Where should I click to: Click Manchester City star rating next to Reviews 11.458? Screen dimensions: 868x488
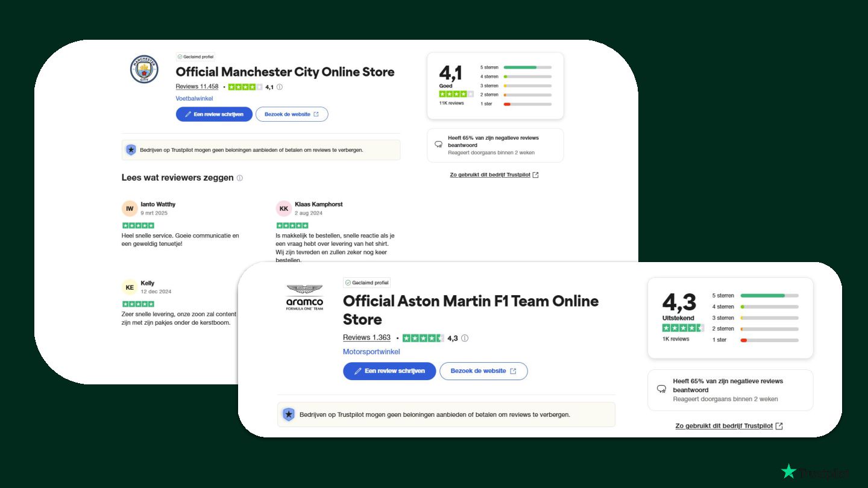tap(245, 87)
